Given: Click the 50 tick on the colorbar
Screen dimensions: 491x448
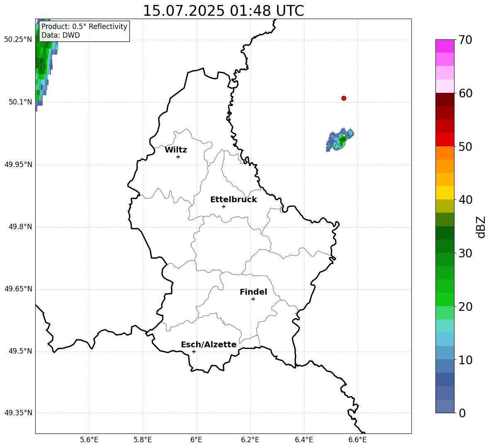Looking at the screenshot, I should pyautogui.click(x=465, y=146).
